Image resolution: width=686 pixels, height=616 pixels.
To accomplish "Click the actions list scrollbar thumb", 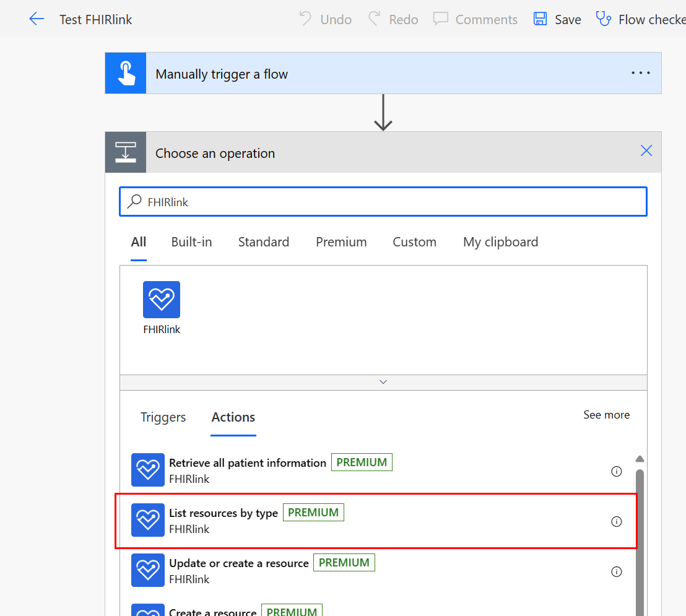I will (640, 542).
